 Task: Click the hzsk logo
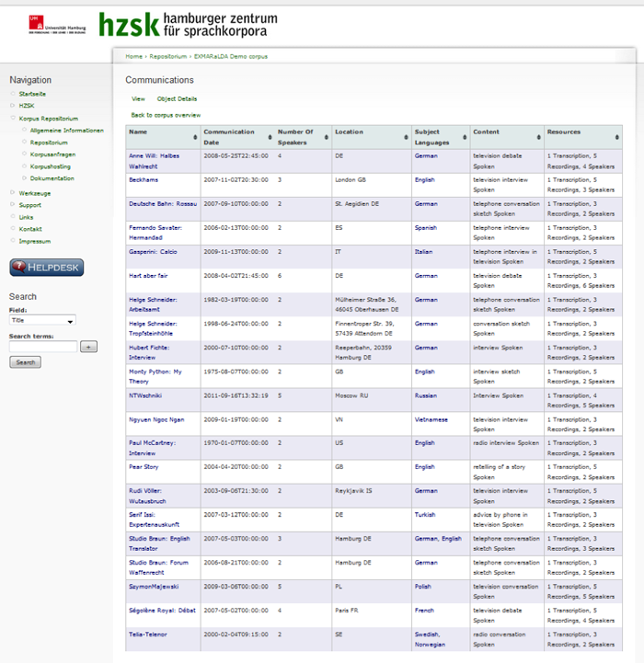pos(188,25)
